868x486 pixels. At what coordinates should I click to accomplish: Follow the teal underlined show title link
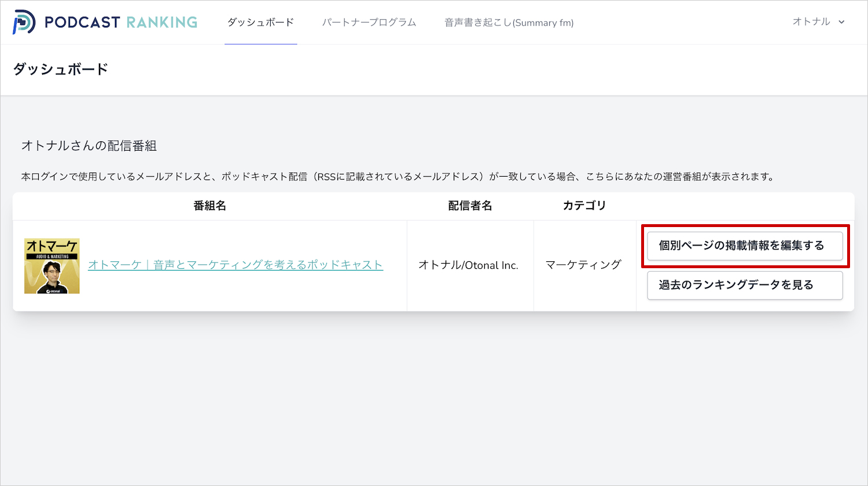[x=234, y=265]
